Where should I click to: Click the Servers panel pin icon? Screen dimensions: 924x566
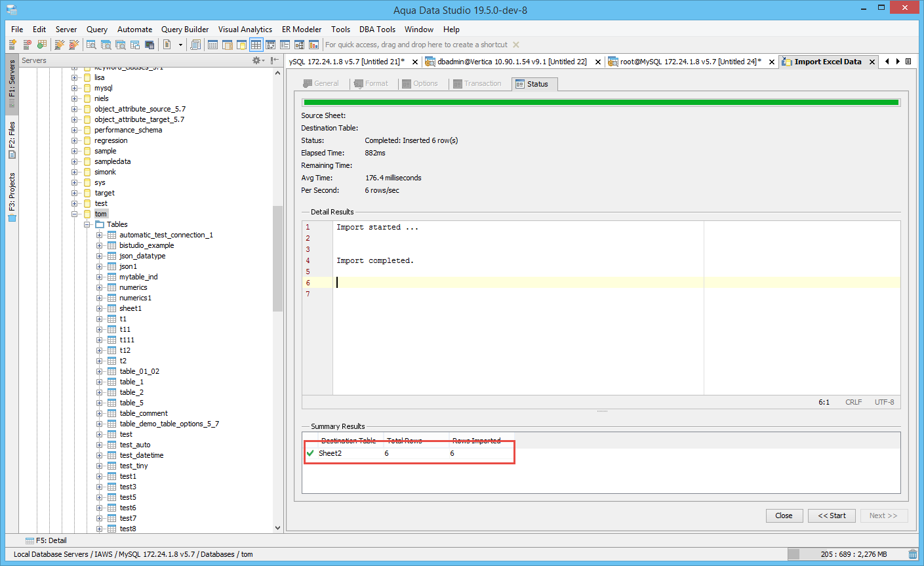275,60
